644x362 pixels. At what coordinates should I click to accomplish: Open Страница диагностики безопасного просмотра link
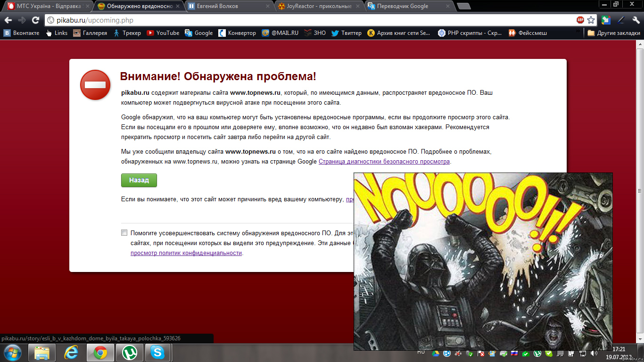point(384,162)
